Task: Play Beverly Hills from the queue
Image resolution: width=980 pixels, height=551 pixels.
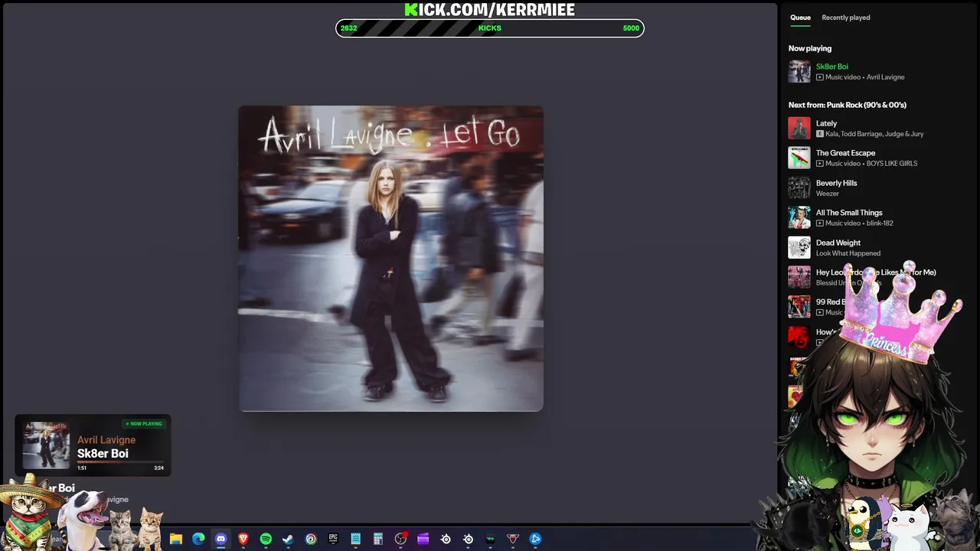Action: coord(836,183)
